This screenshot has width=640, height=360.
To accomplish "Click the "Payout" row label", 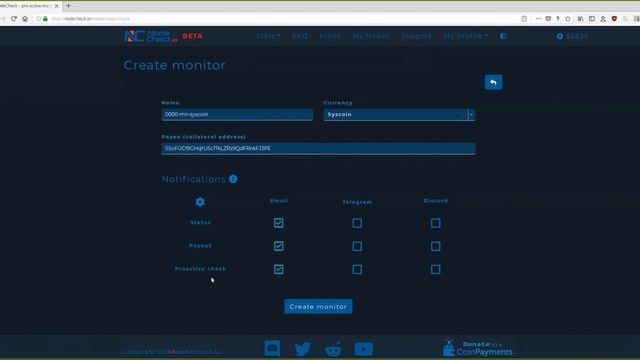I will point(200,246).
